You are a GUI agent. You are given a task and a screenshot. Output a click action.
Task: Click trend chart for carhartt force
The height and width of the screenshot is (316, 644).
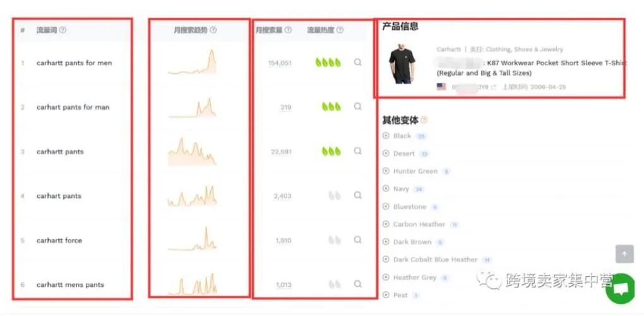tap(192, 239)
